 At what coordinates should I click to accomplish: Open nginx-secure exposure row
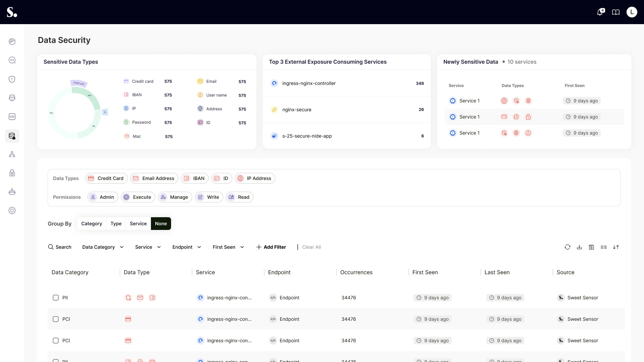click(x=347, y=110)
